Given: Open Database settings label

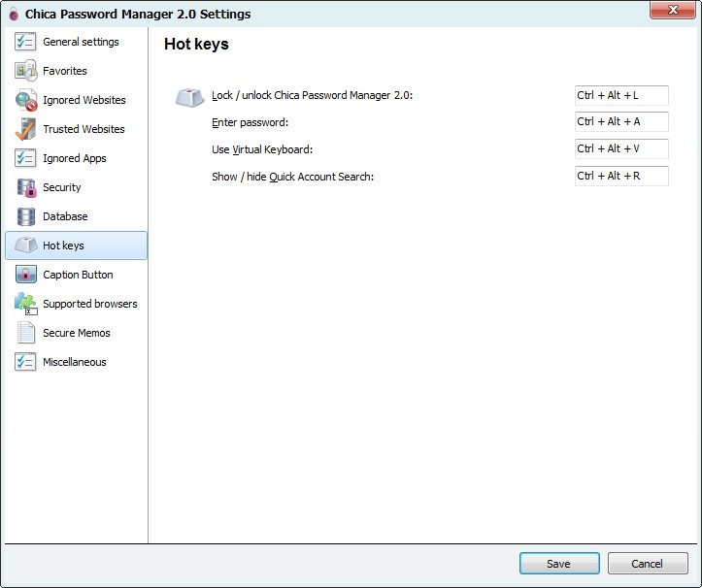Looking at the screenshot, I should (x=65, y=216).
